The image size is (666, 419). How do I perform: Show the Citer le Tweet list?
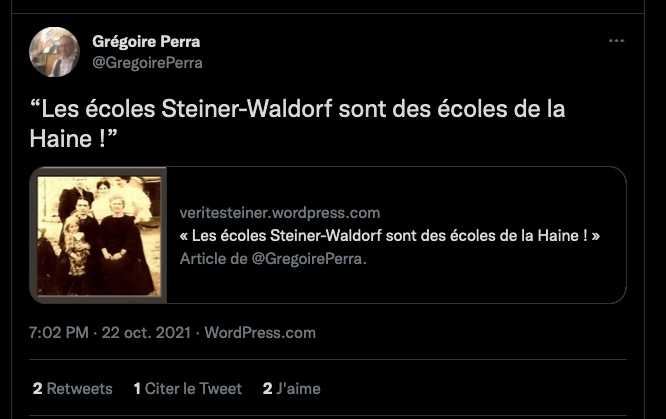tap(187, 388)
